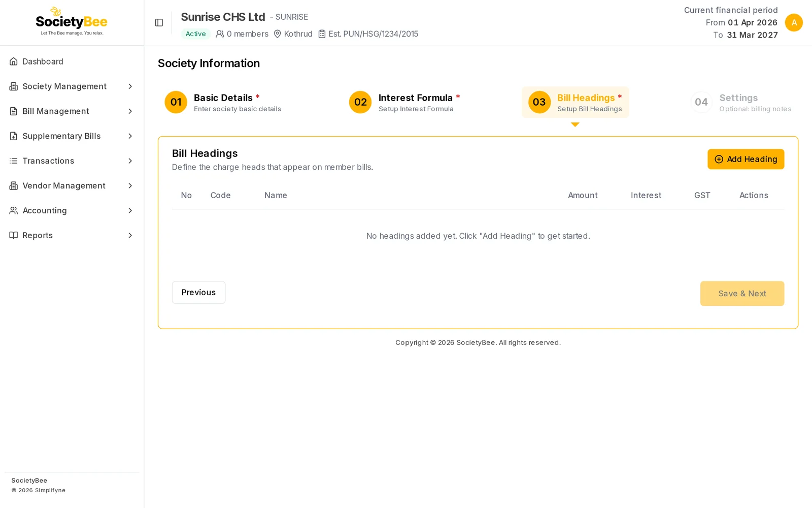
Task: Click the GST column header
Action: (x=702, y=196)
